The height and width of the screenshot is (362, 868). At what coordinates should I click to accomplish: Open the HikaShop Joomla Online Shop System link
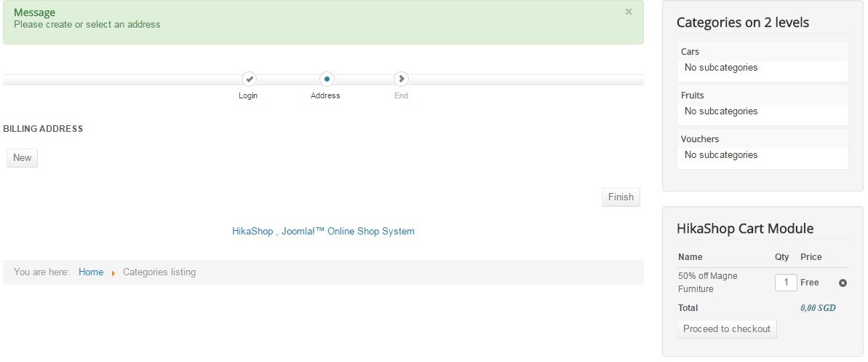pyautogui.click(x=323, y=231)
